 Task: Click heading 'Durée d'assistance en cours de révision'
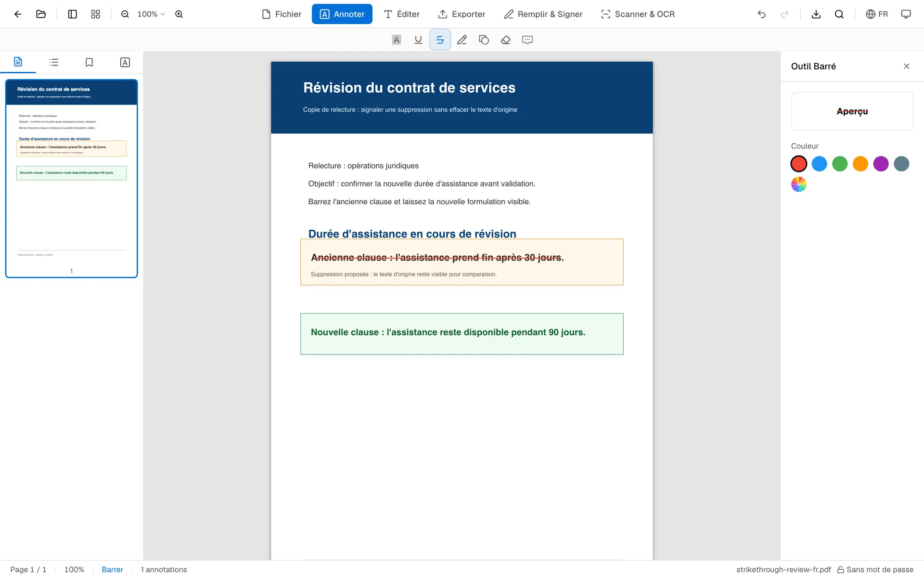pos(412,234)
